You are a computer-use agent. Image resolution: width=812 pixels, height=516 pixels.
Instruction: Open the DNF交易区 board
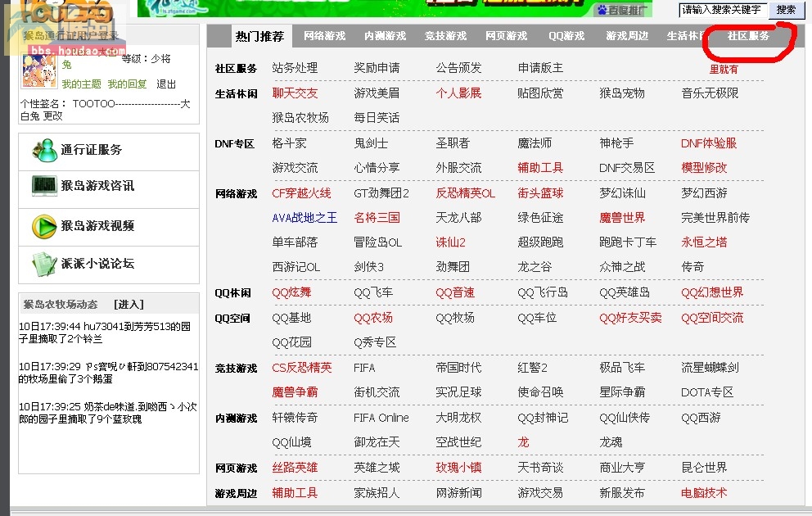click(x=627, y=168)
